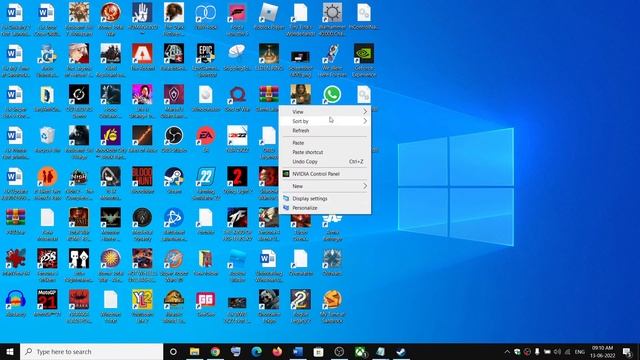Click the Forza Horizon desktop icon
This screenshot has height=360, width=640.
coord(237,13)
